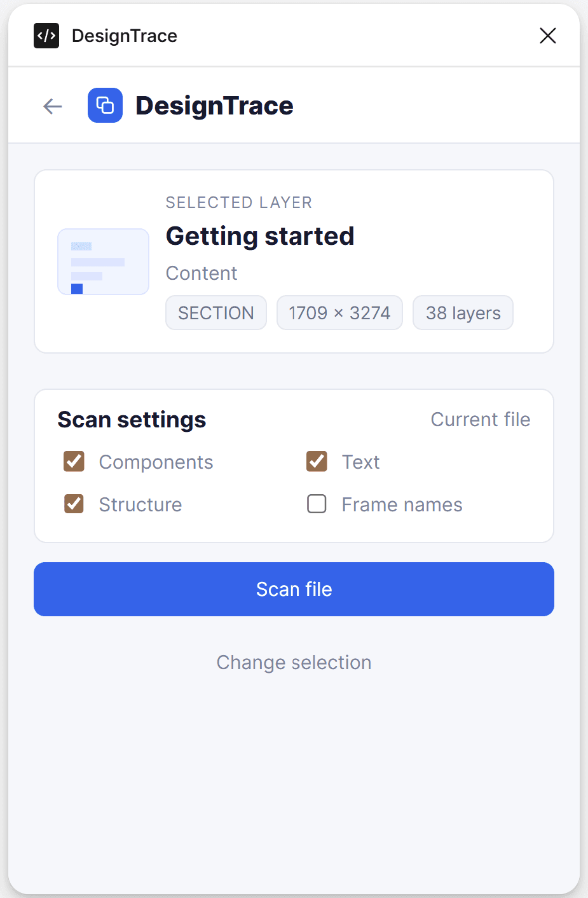
Task: Select the Getting started layer title
Action: pos(260,236)
